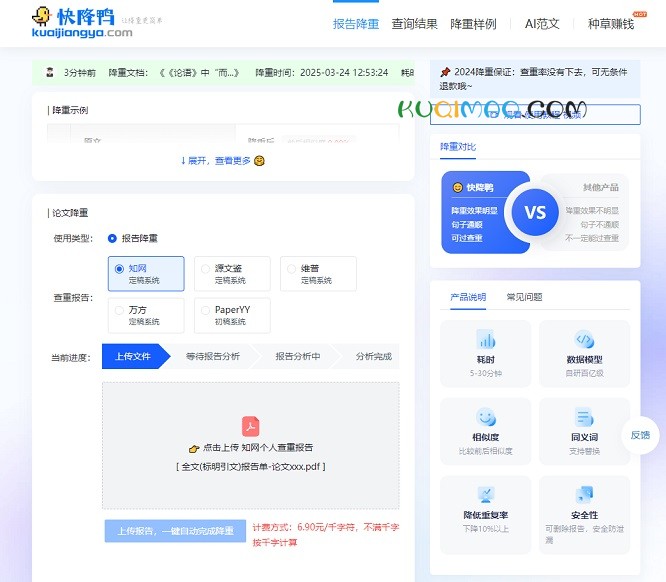Click the 等待报告分析 progress step

pyautogui.click(x=213, y=356)
